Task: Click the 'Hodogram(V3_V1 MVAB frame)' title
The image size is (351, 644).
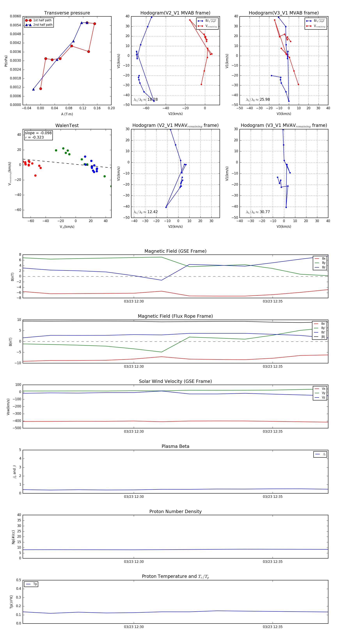Action: [x=284, y=13]
